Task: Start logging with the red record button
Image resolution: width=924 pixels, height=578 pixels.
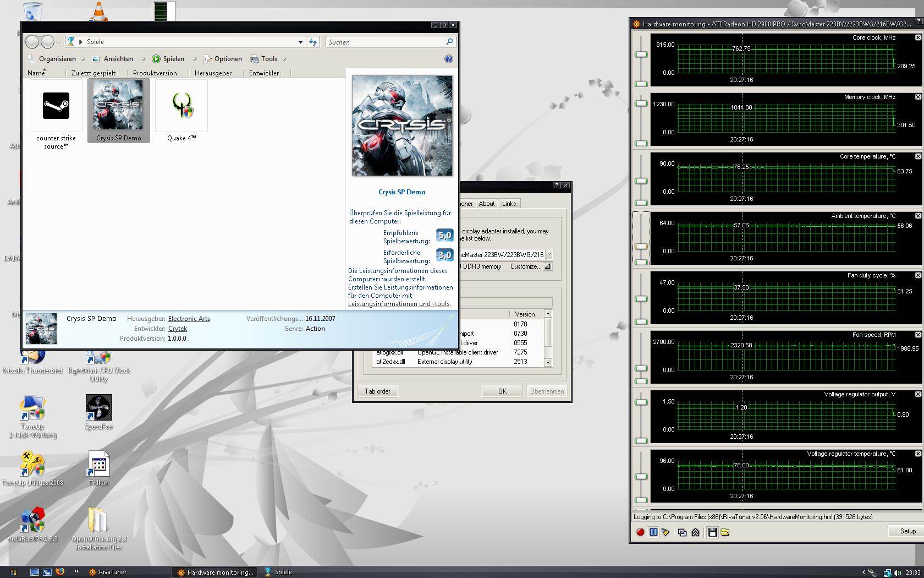Action: tap(640, 532)
